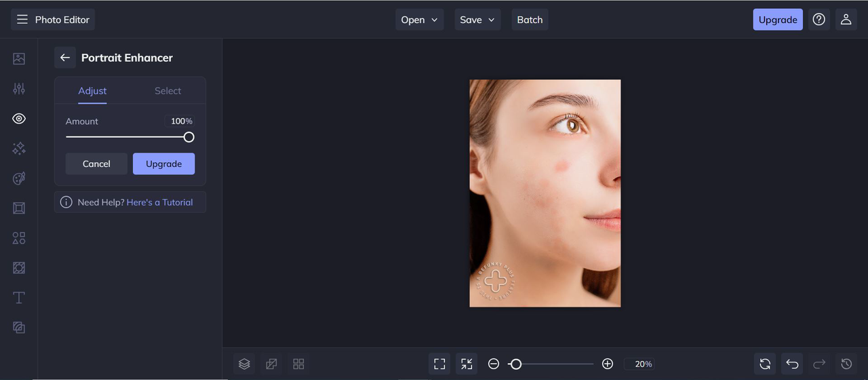Expand the Open dropdown
The height and width of the screenshot is (380, 868).
pyautogui.click(x=420, y=20)
